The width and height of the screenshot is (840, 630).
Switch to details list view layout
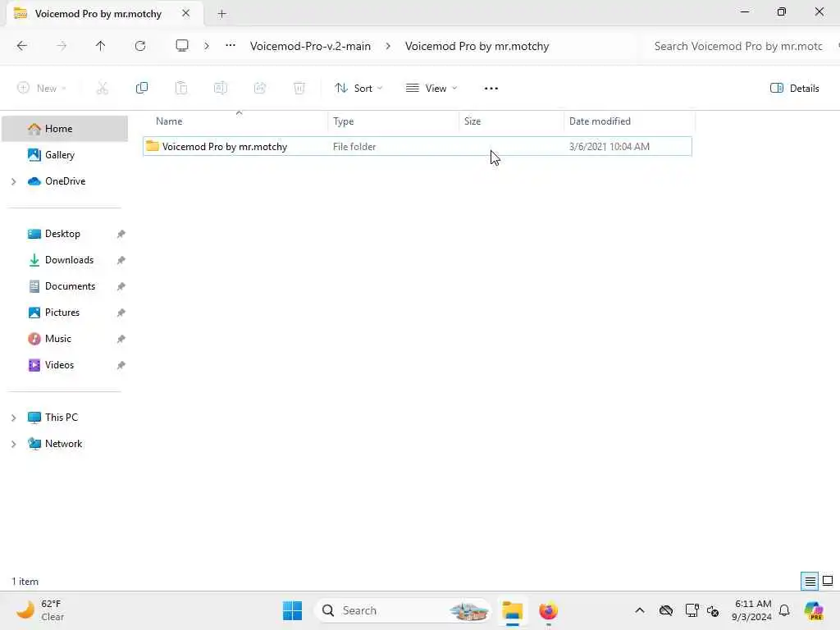pyautogui.click(x=810, y=581)
